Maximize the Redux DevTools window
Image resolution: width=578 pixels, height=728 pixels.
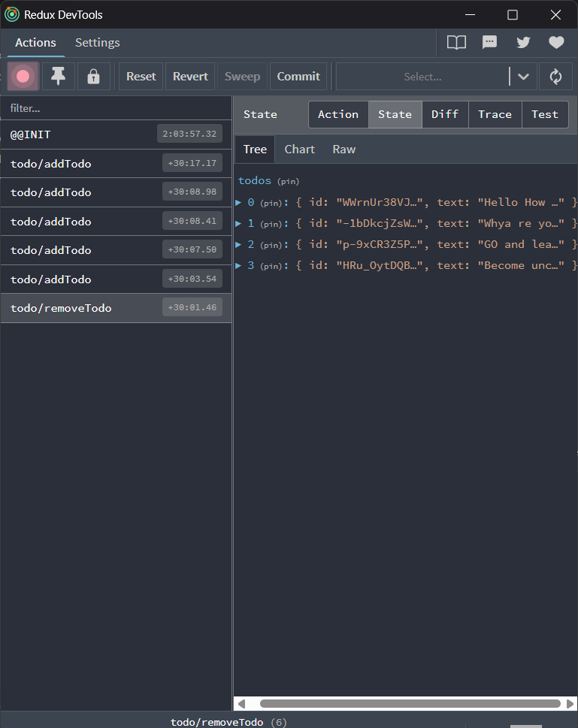pos(513,15)
